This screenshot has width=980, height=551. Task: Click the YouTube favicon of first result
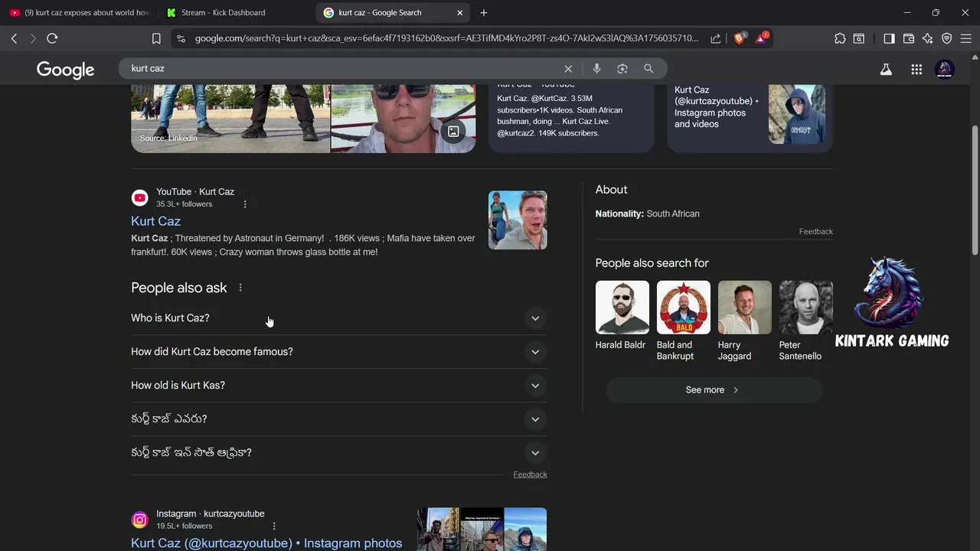point(139,198)
